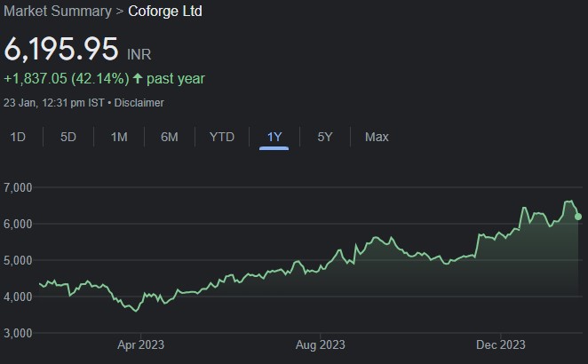
Task: Click the 6,000 y-axis label
Action: [18, 224]
